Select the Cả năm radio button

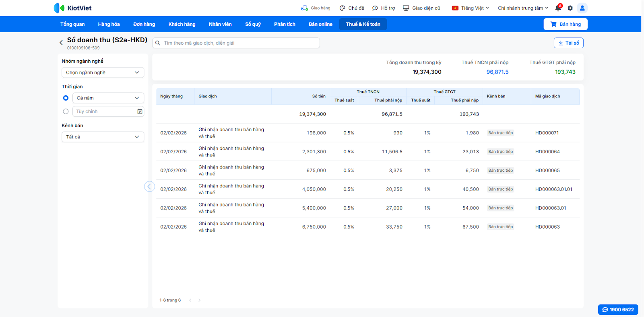pyautogui.click(x=66, y=98)
